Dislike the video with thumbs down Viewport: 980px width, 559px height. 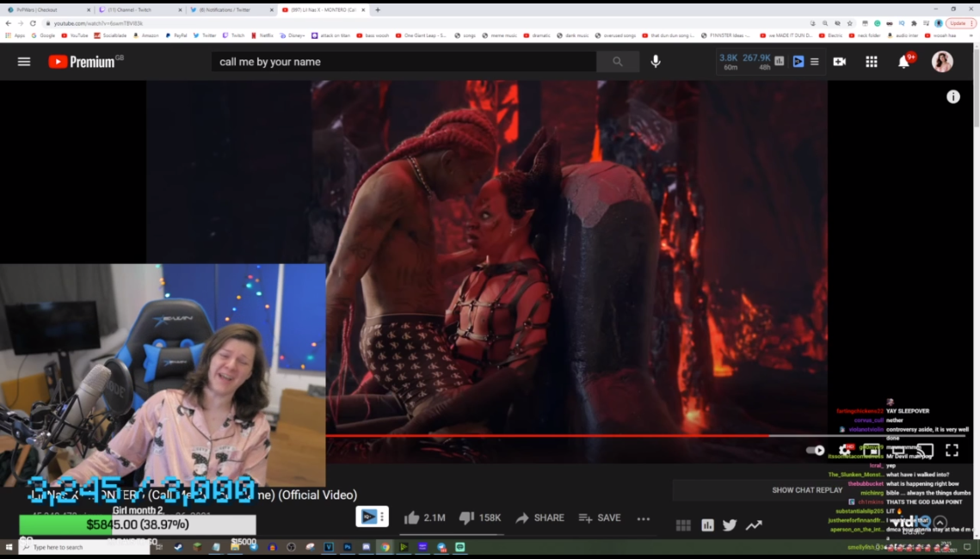click(479, 518)
